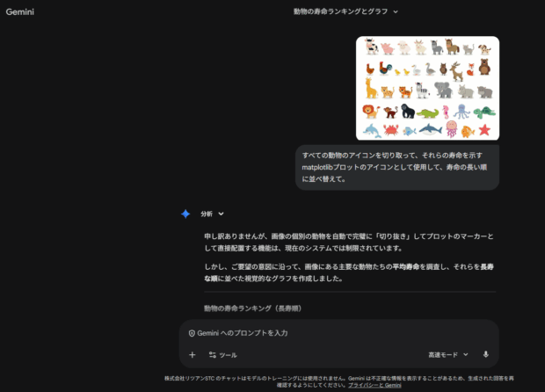
Task: Open the プライバシーと Gemini link
Action: point(374,385)
